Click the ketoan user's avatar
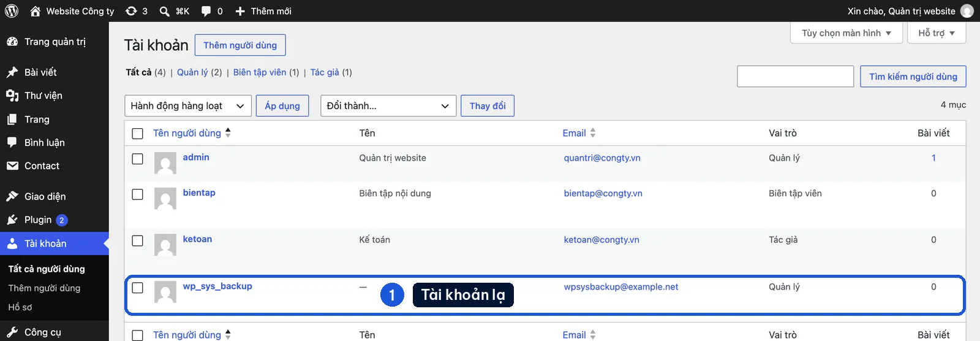Viewport: 980px width, 341px height. click(x=165, y=245)
